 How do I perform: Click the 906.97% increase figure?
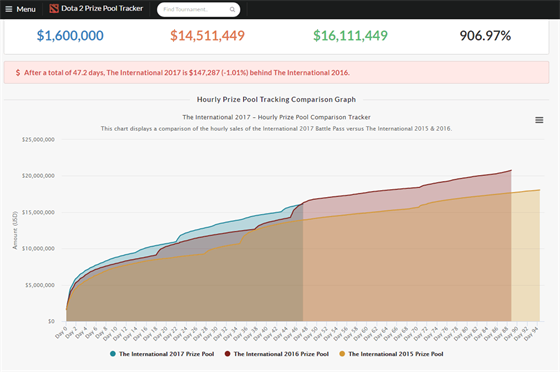click(x=485, y=35)
